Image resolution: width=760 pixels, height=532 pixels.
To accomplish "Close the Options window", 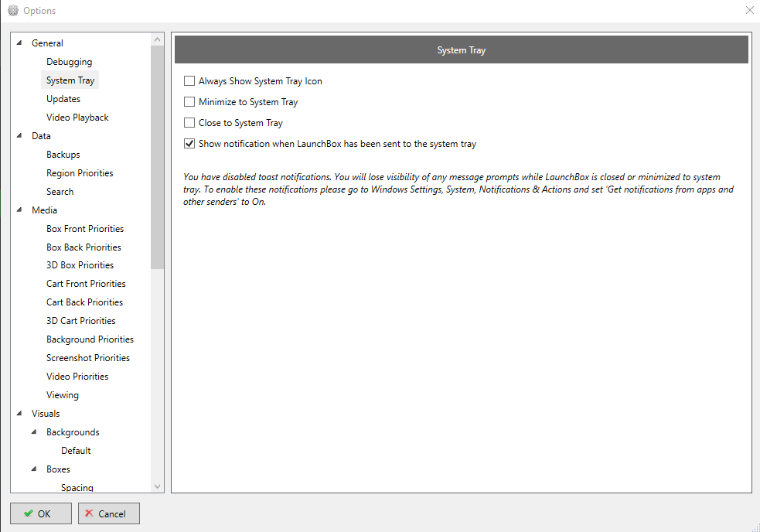I will click(x=749, y=10).
